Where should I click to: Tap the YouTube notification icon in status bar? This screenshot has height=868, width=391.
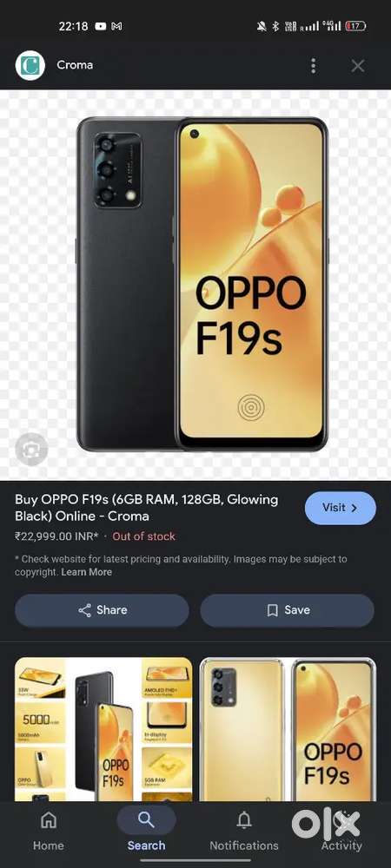[101, 26]
